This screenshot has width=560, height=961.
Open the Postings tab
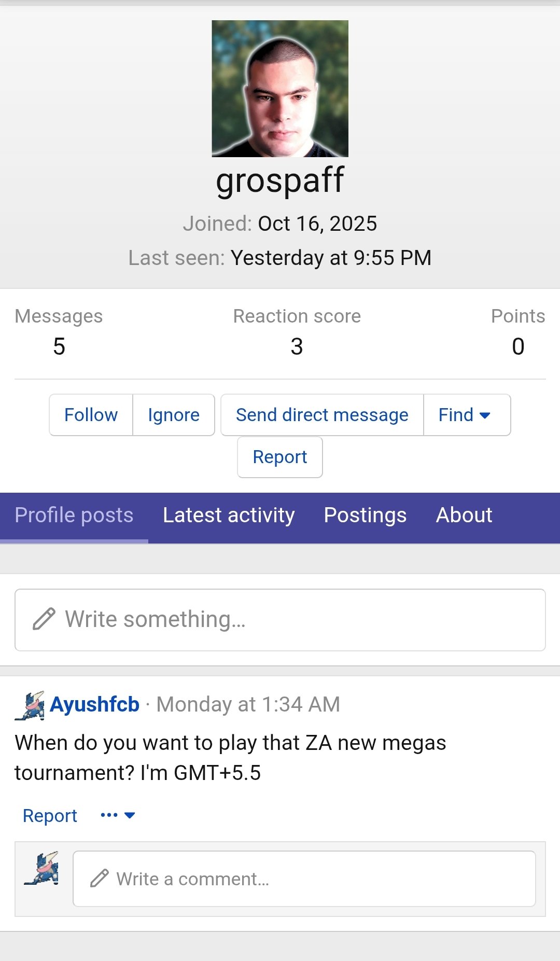(365, 516)
